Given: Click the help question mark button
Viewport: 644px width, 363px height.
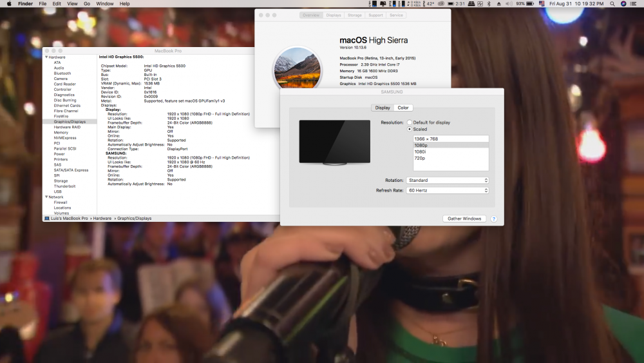Looking at the screenshot, I should [x=494, y=219].
